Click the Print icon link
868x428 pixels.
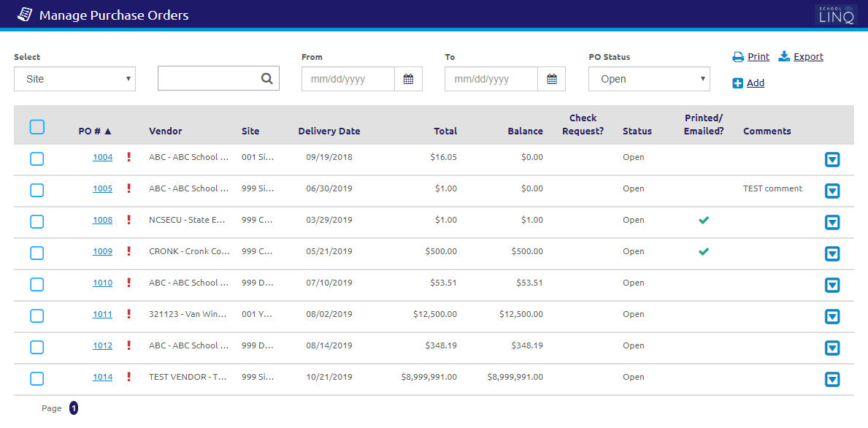pyautogui.click(x=738, y=57)
